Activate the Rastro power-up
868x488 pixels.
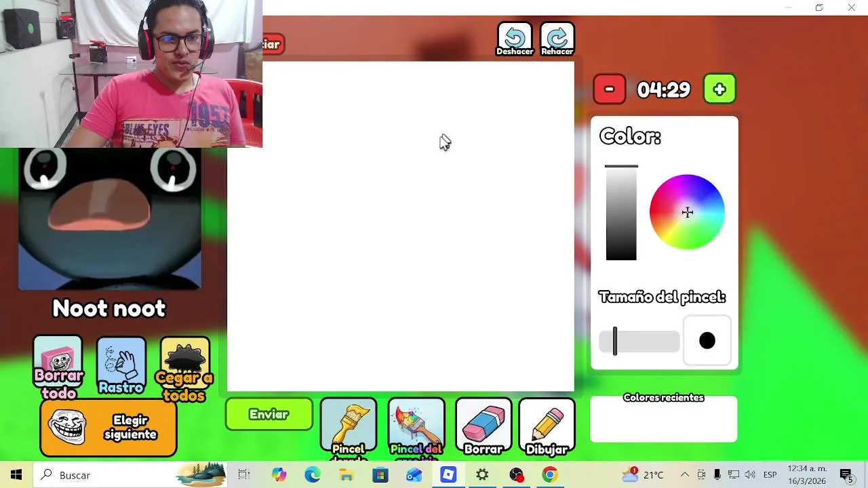[121, 367]
